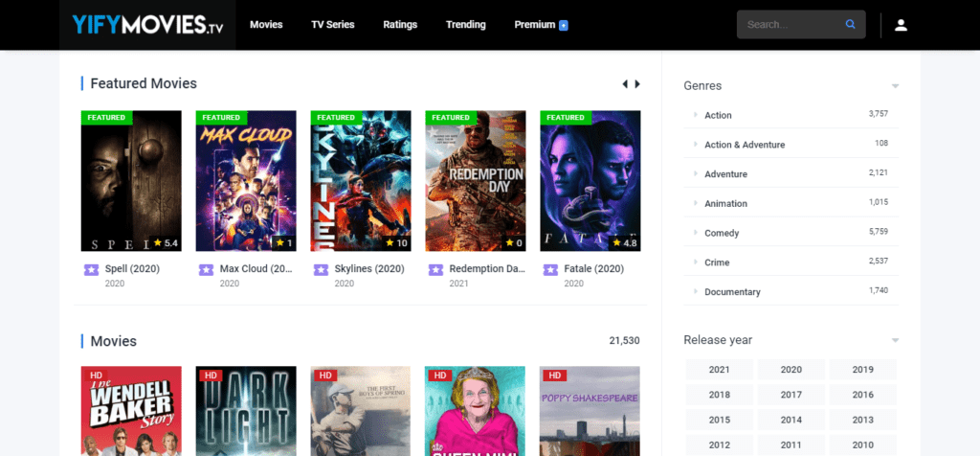This screenshot has height=456, width=980.
Task: Filter by release year 2010
Action: tap(863, 445)
